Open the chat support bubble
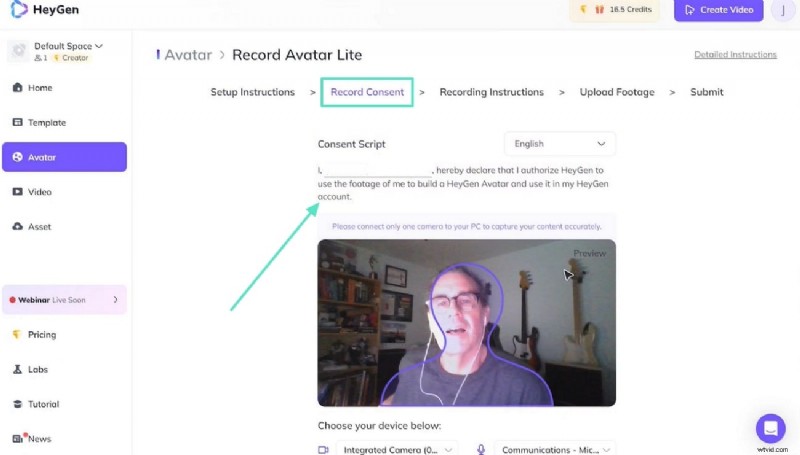The width and height of the screenshot is (800, 455). coord(770,428)
